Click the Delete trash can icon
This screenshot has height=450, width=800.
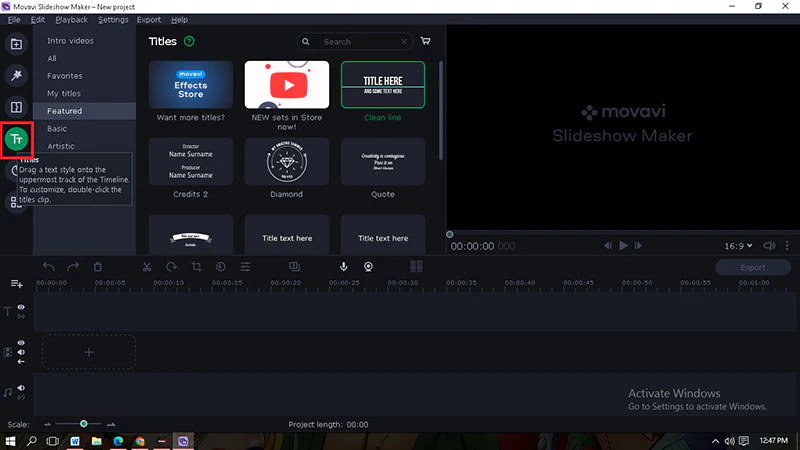(x=98, y=266)
